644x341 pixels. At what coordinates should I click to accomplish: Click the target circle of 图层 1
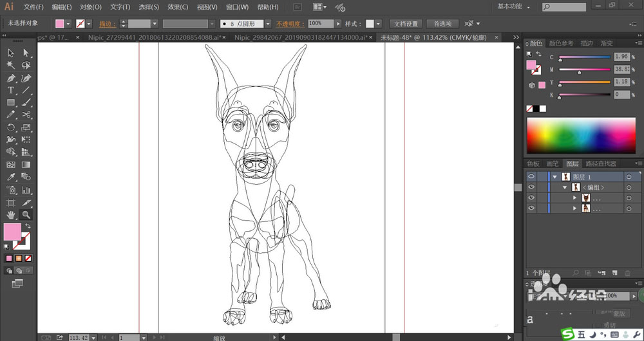(629, 177)
